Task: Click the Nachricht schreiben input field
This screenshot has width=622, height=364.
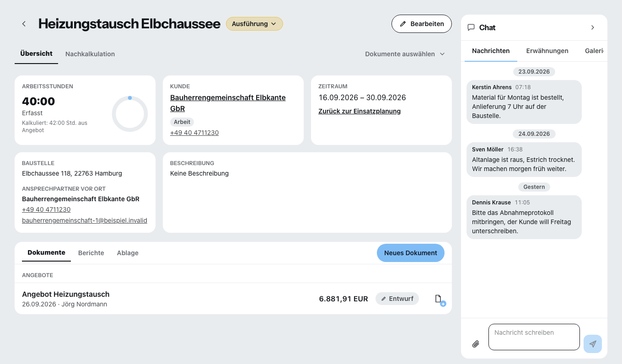Action: 534,337
